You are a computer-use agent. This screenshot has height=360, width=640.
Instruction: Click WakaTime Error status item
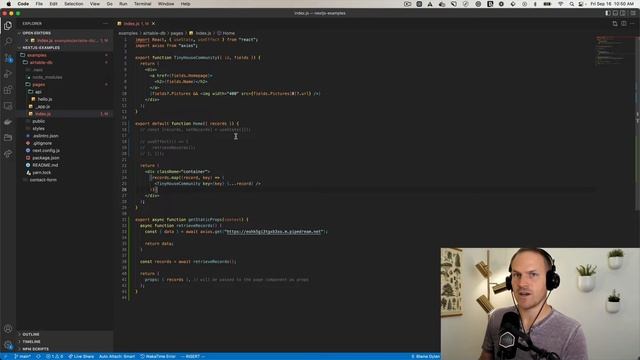(x=158, y=356)
